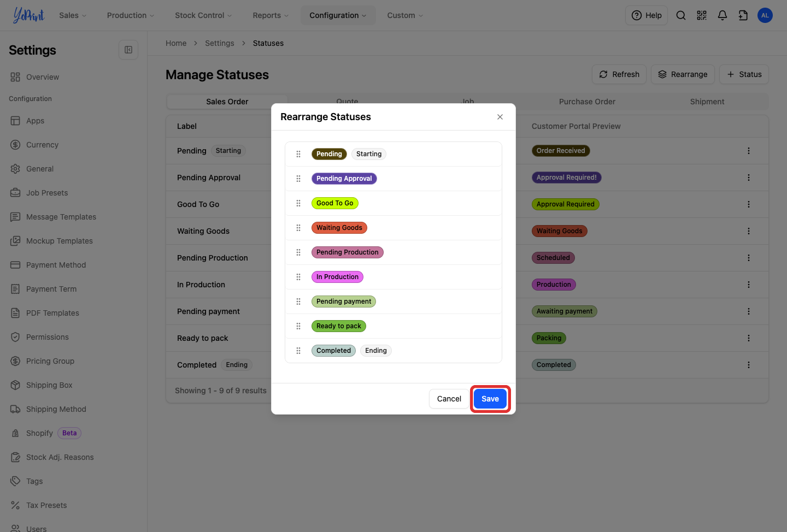Click the drag handle for Ready to pack

point(298,326)
